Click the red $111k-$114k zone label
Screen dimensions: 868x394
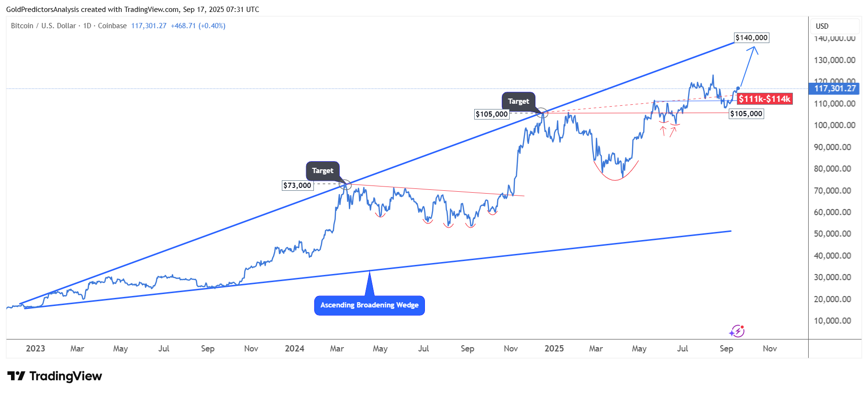(x=764, y=99)
